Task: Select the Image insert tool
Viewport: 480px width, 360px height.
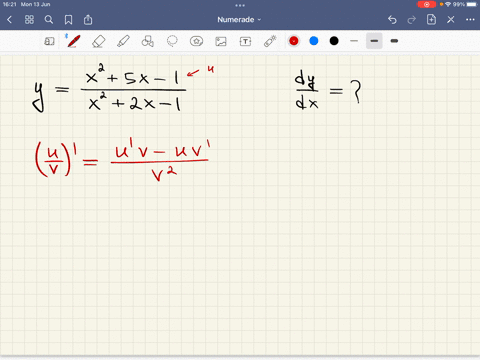Action: pos(221,41)
